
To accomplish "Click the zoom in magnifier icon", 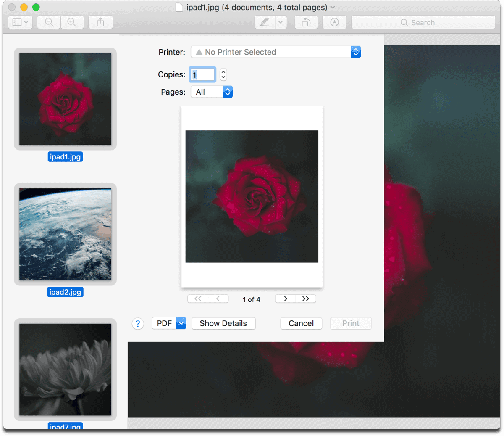I will pos(72,22).
